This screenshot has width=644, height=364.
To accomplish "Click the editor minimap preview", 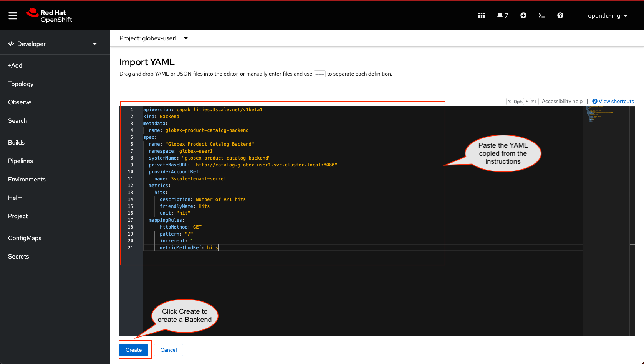I will coord(608,114).
